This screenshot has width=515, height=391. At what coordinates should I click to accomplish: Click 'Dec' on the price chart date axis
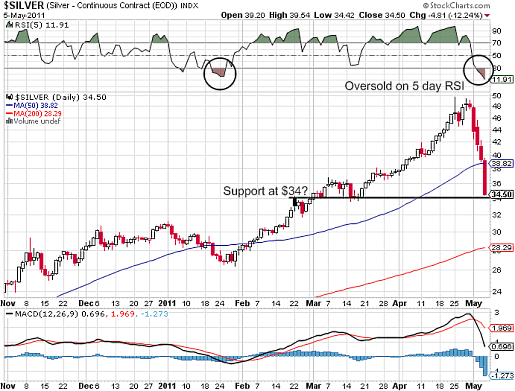(86, 303)
